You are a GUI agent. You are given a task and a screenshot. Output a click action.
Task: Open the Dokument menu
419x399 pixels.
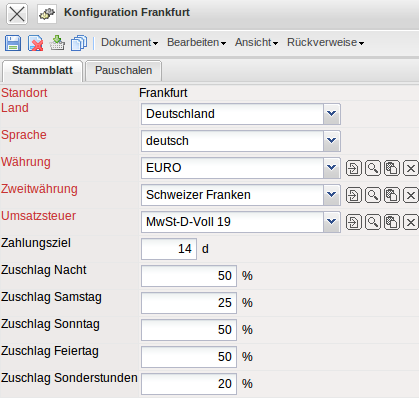point(129,43)
